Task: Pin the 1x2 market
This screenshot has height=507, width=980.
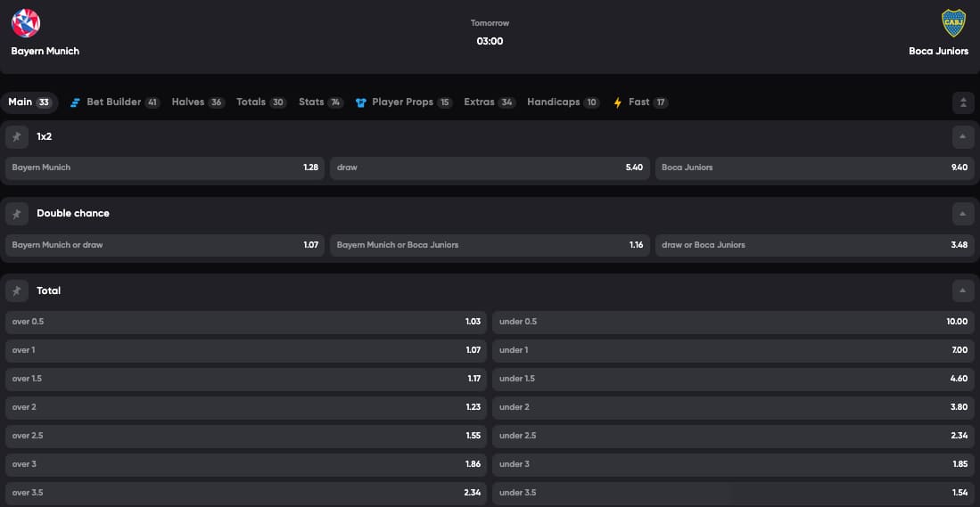Action: tap(17, 136)
